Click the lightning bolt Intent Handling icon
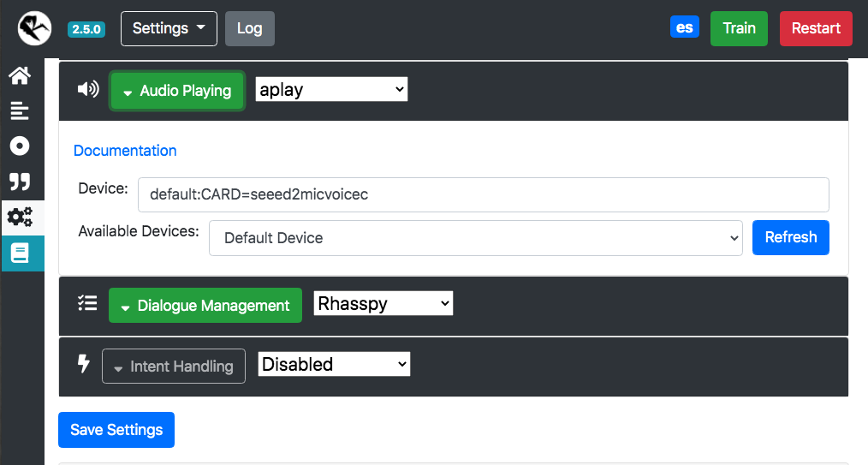 [x=83, y=364]
